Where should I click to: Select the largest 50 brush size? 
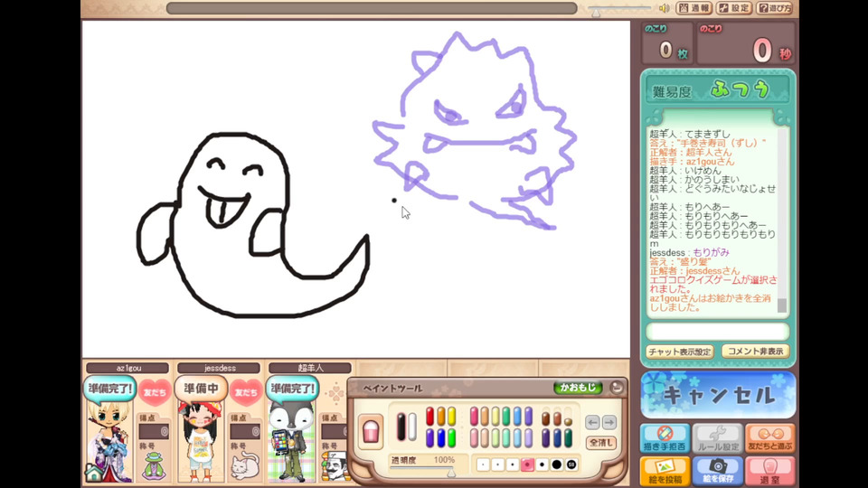click(x=571, y=465)
